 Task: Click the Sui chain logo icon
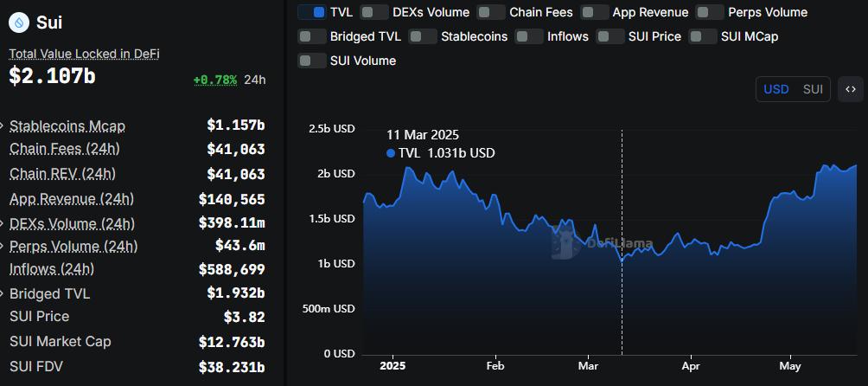pyautogui.click(x=21, y=23)
